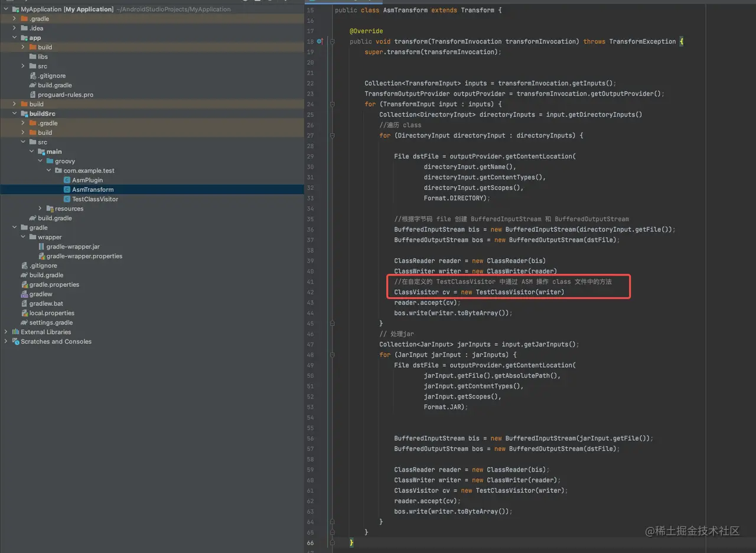756x553 pixels.
Task: Expand the Scratches and Consoles arrow
Action: click(x=6, y=341)
